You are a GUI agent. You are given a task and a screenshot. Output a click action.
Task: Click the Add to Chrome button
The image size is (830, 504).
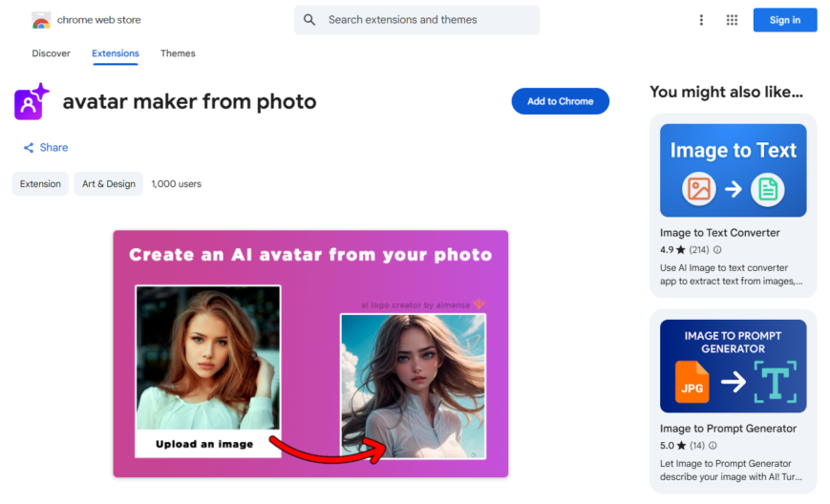(x=560, y=101)
